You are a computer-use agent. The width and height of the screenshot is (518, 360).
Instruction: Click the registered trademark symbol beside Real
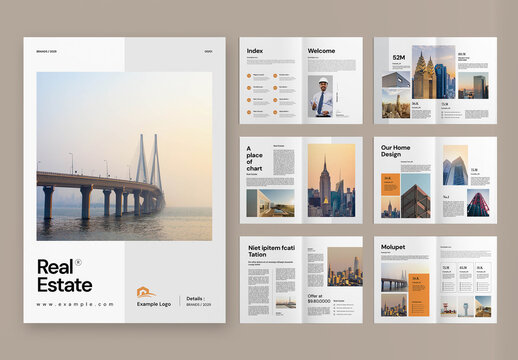[x=78, y=262]
